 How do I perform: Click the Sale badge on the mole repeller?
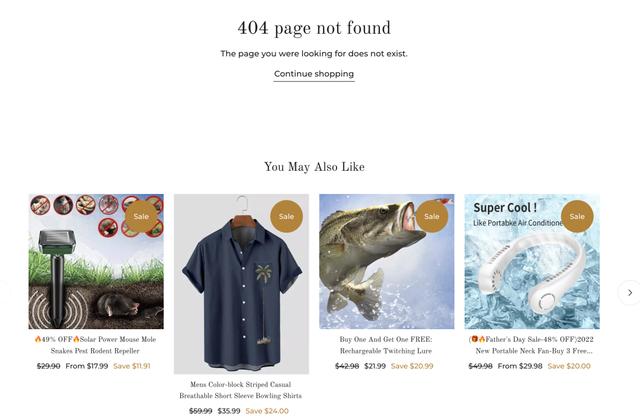(141, 216)
